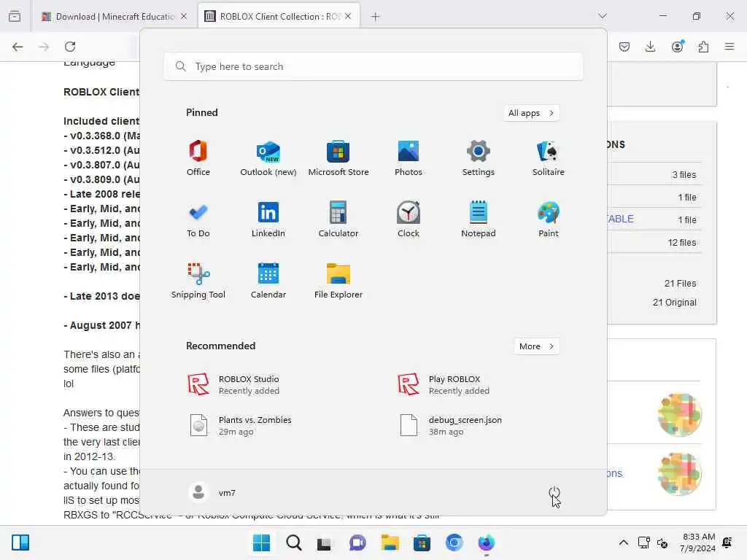
Task: Switch to Firefox on the taskbar
Action: tap(486, 542)
